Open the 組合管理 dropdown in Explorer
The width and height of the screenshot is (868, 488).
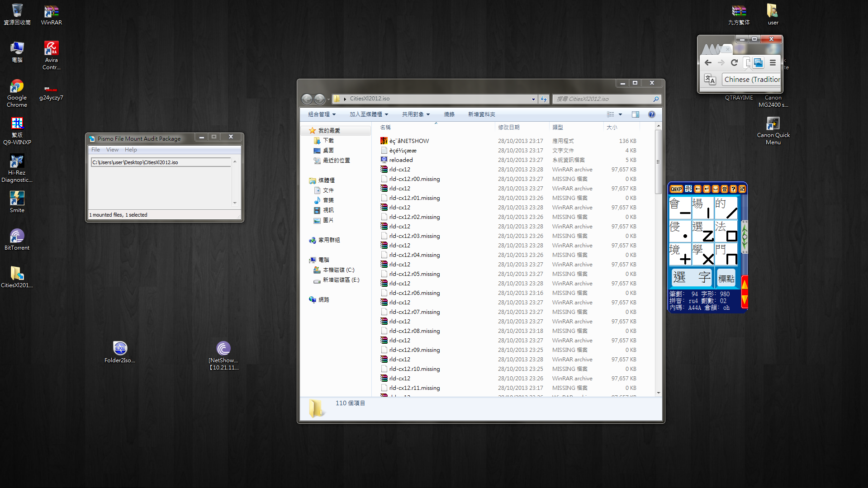322,114
